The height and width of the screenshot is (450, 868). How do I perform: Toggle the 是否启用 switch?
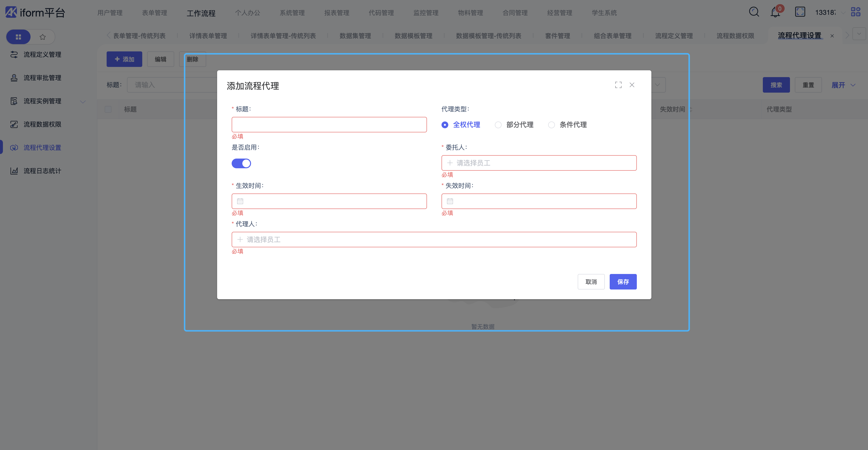[x=241, y=163]
